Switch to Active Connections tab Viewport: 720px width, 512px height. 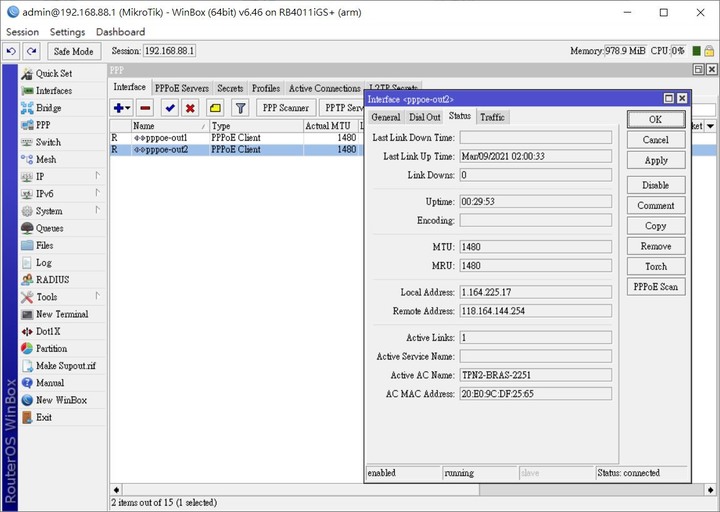[325, 88]
